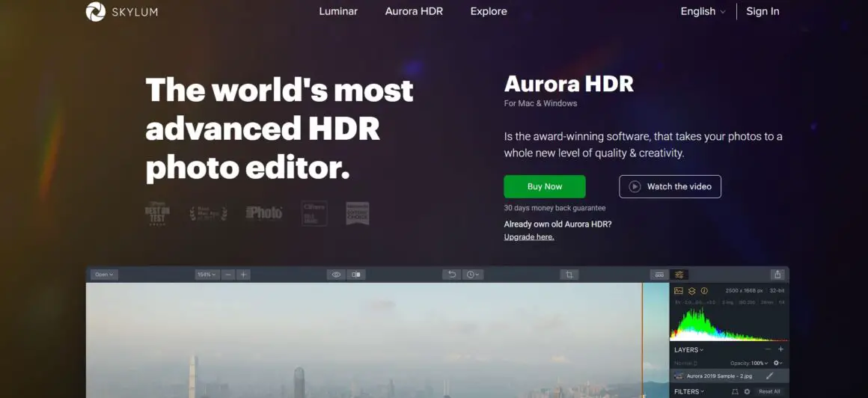Collapse the FILTERS section
The height and width of the screenshot is (398, 868).
tap(689, 391)
